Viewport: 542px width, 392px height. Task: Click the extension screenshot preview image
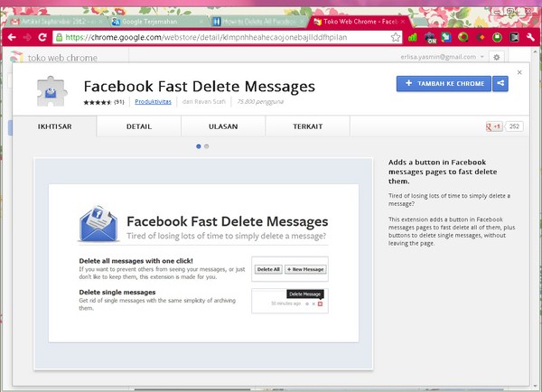click(x=203, y=264)
